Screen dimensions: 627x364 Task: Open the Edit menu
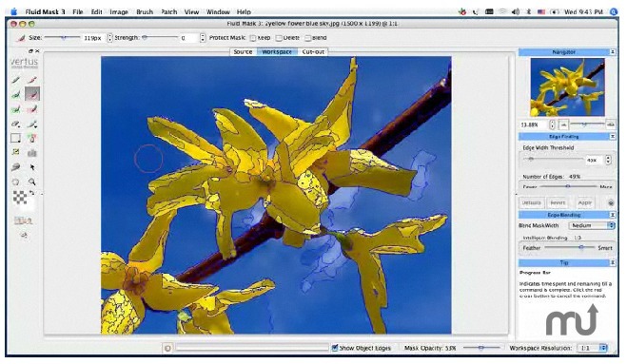(96, 12)
